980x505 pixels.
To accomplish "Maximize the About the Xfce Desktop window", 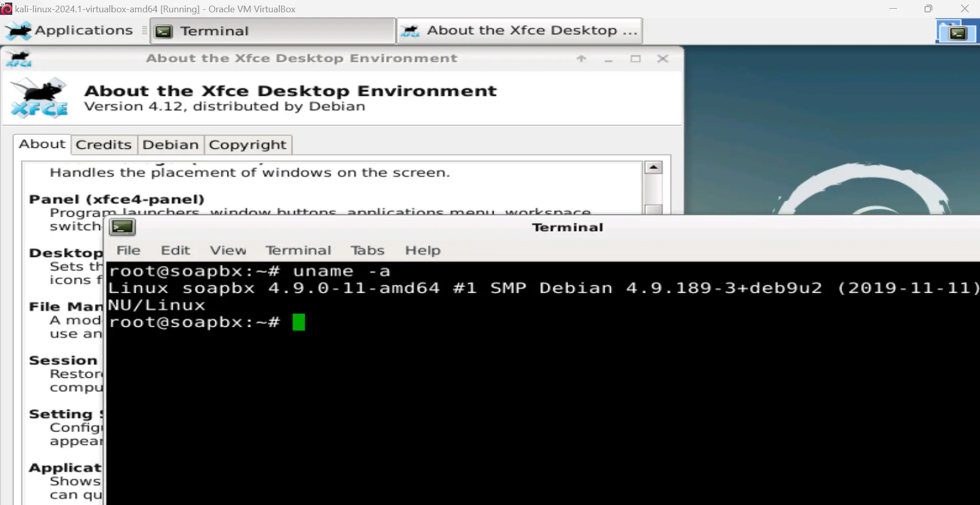I will click(635, 59).
